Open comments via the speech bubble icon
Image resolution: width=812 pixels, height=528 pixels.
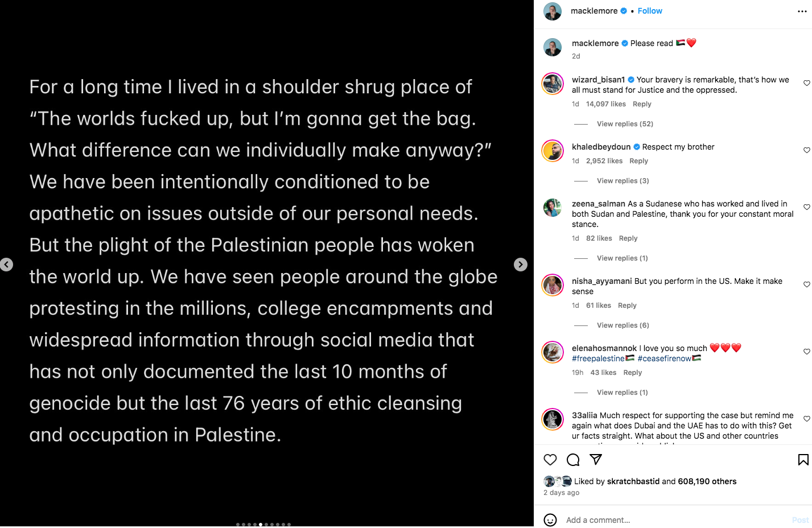click(x=573, y=460)
